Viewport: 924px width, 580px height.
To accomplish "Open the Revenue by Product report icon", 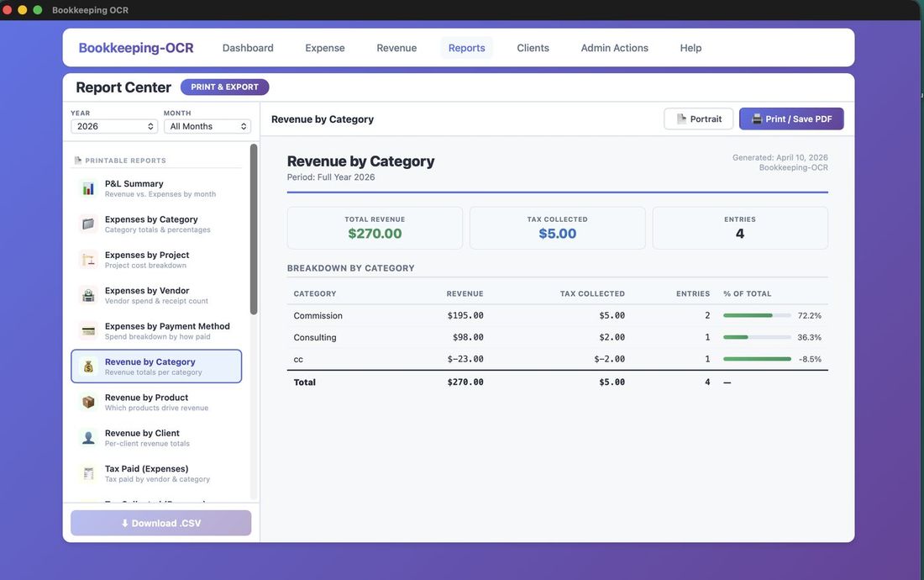I will [87, 401].
